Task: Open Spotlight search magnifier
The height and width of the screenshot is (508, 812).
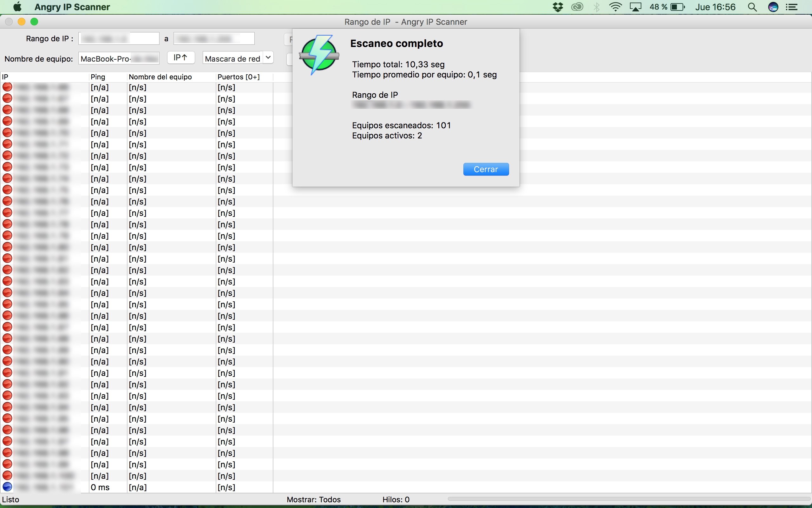Action: coord(753,7)
